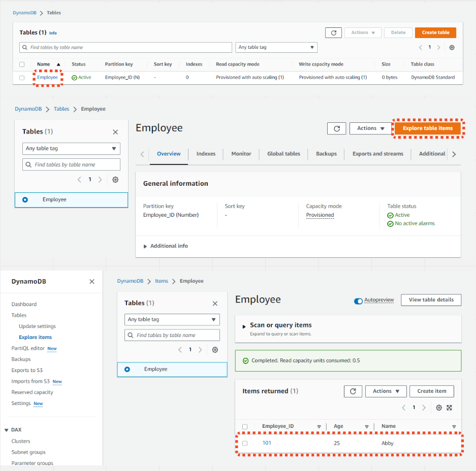This screenshot has height=471, width=476.
Task: Click the Provisioned capacity mode link
Action: tap(320, 215)
